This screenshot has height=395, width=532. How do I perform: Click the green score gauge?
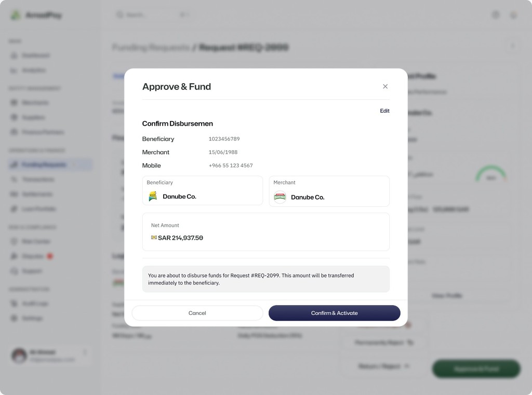(490, 175)
